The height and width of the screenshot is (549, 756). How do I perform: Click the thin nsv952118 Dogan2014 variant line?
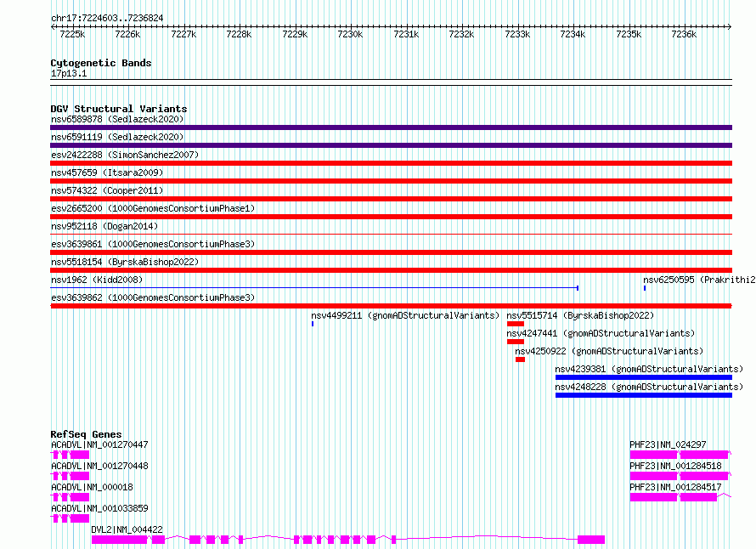click(x=391, y=235)
